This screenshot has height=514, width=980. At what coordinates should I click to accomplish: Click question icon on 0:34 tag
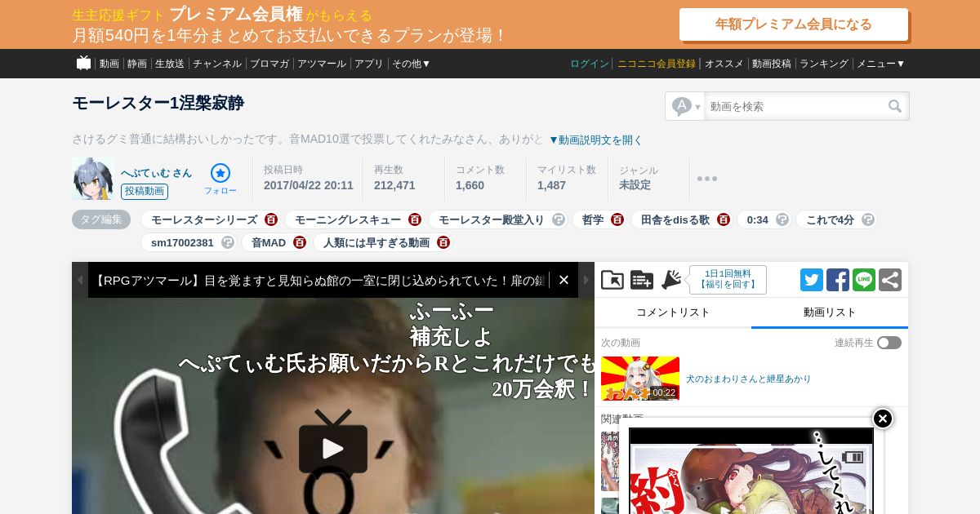[782, 219]
